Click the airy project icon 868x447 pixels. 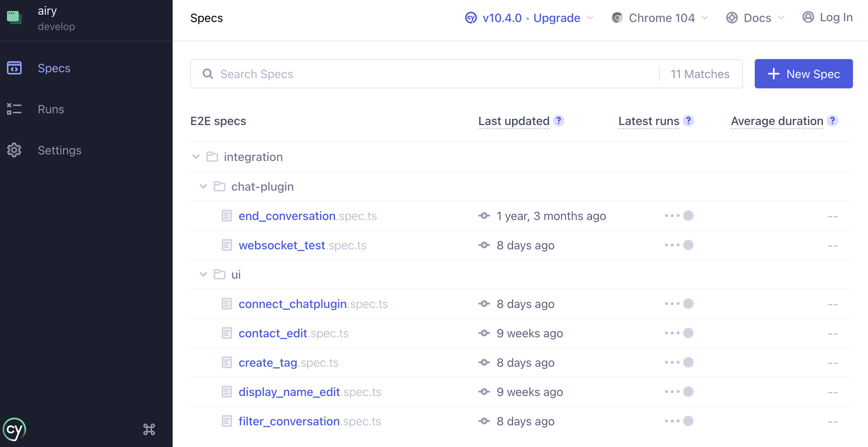14,18
